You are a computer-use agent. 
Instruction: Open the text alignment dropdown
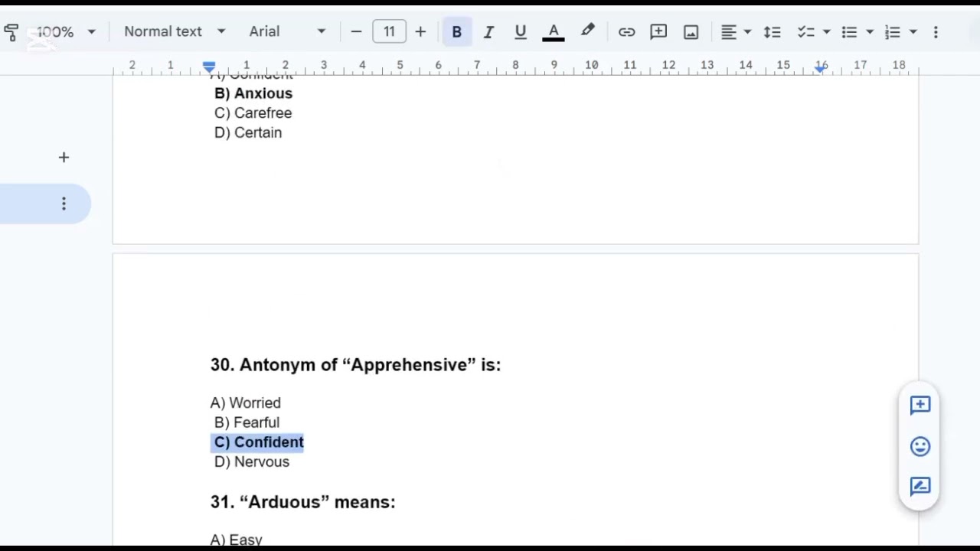tap(736, 31)
